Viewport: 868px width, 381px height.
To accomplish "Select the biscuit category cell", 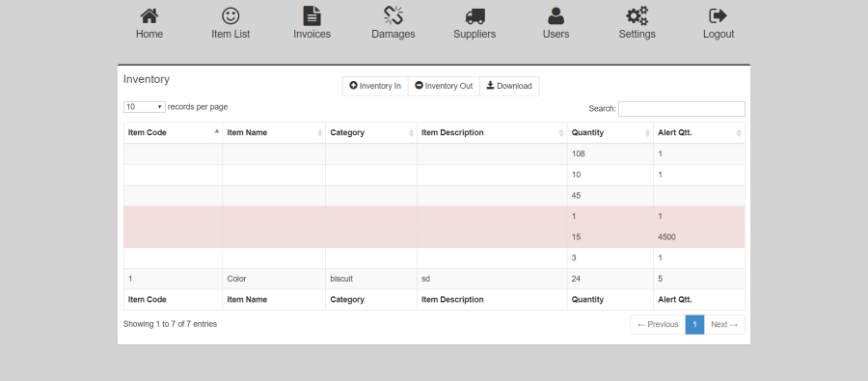I will point(371,279).
